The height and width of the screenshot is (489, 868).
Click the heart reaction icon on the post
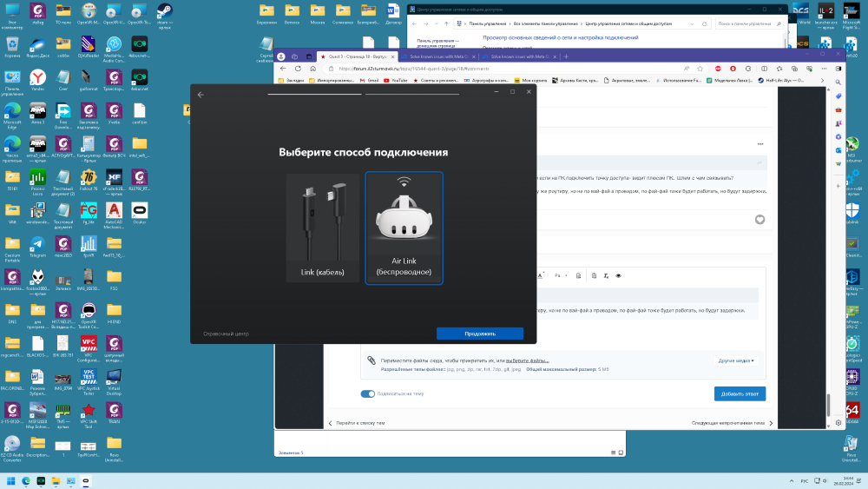759,220
